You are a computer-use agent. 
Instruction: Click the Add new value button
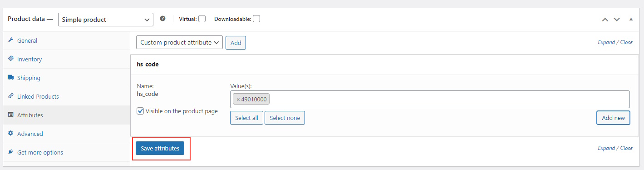click(x=613, y=118)
